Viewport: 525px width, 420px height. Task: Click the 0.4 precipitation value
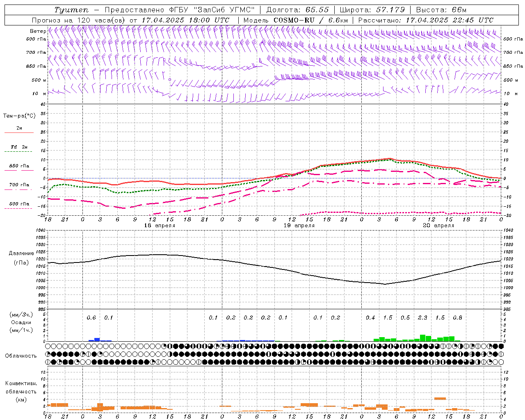point(370,317)
